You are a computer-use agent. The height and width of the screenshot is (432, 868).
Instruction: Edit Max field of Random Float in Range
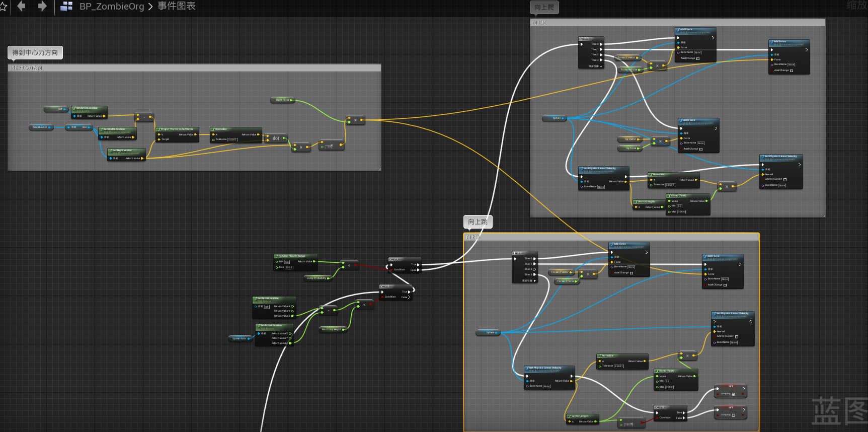[x=289, y=267]
